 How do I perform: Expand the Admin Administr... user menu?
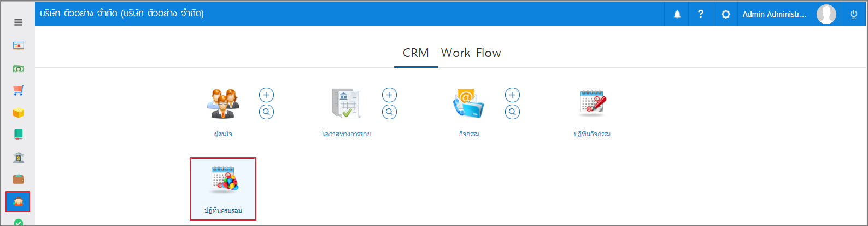tap(773, 14)
